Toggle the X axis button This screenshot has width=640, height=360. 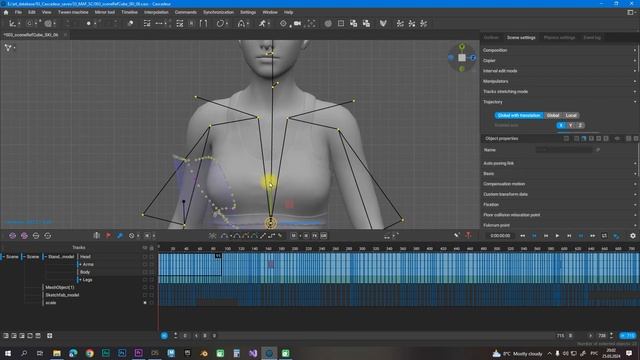pyautogui.click(x=561, y=125)
